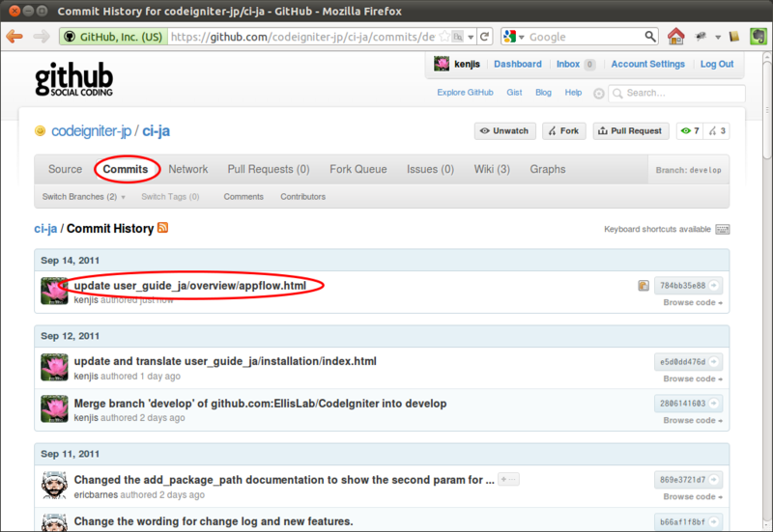Open the Issues (0) tab
773x532 pixels.
coord(430,169)
